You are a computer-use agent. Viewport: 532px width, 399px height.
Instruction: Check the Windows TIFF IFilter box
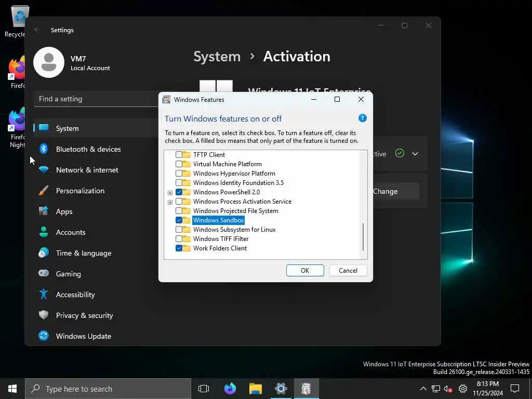click(x=179, y=239)
